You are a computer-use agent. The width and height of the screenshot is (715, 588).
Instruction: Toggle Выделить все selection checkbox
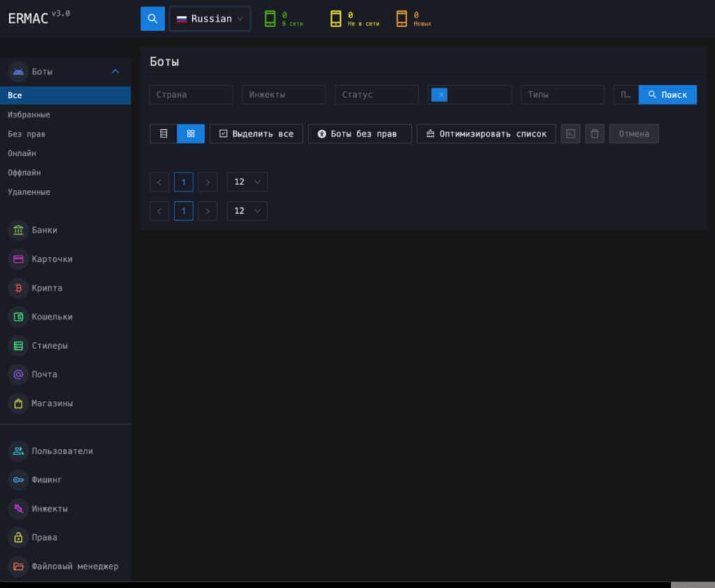[x=256, y=133]
